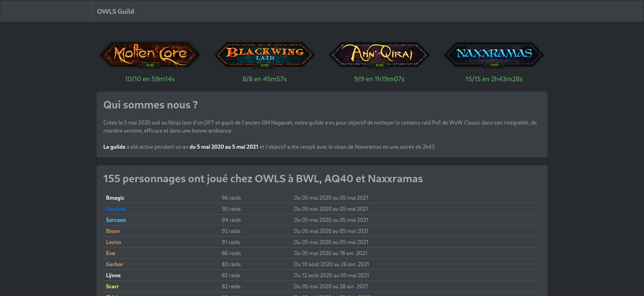Select character Bison
This screenshot has height=296, width=644.
(x=113, y=231)
